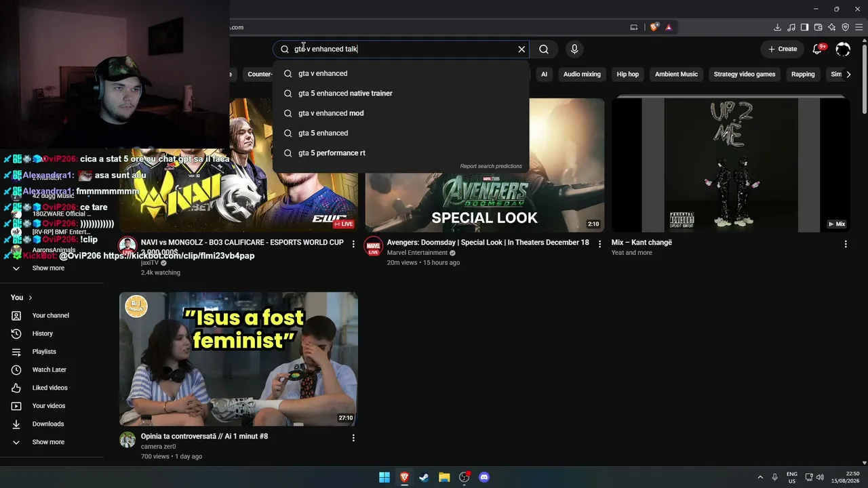The height and width of the screenshot is (488, 868).
Task: Select suggestion 'gta 5 performance rt'
Action: click(x=401, y=153)
